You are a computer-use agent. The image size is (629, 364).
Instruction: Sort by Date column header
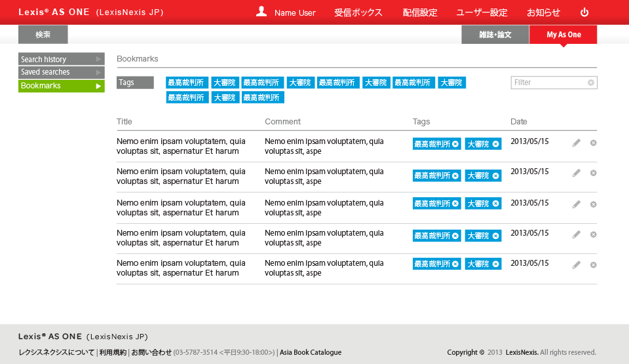[x=519, y=122]
